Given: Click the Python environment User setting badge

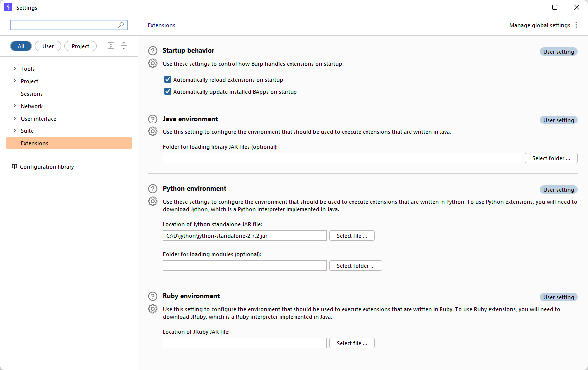Looking at the screenshot, I should 559,190.
